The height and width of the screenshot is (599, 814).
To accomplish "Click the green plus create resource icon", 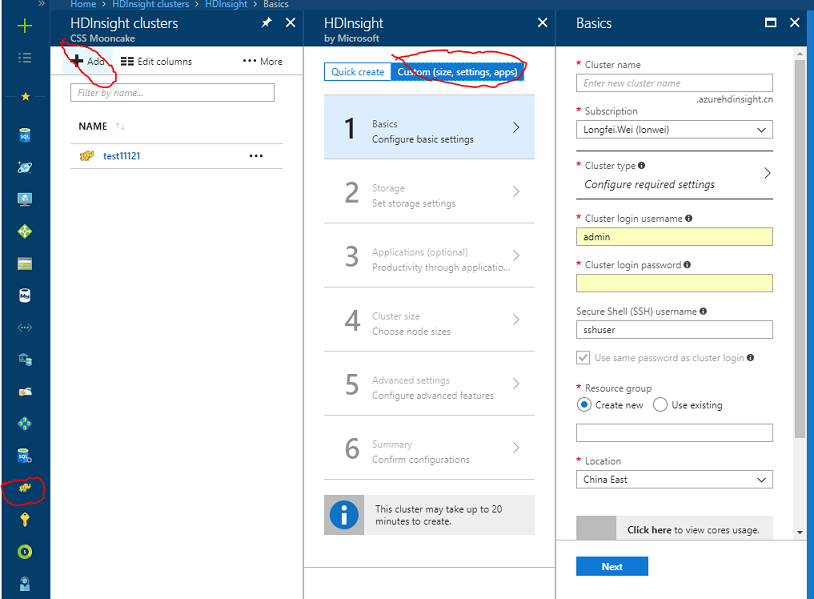I will [x=25, y=26].
